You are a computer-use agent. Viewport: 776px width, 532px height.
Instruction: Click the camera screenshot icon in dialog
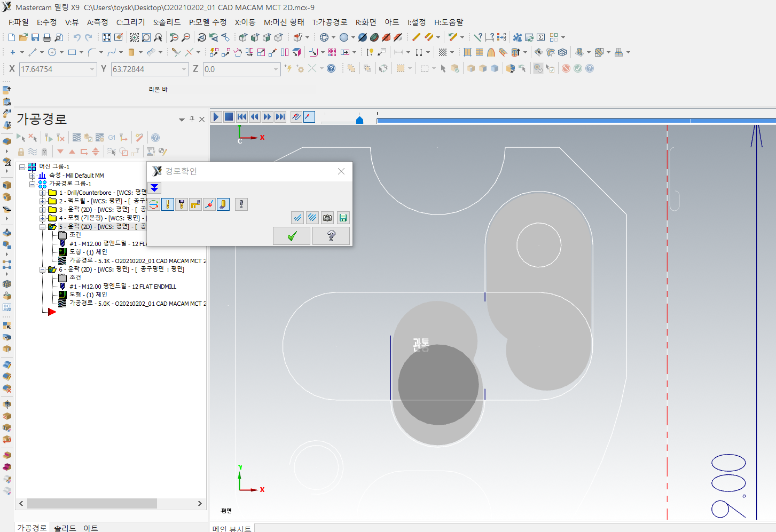327,218
